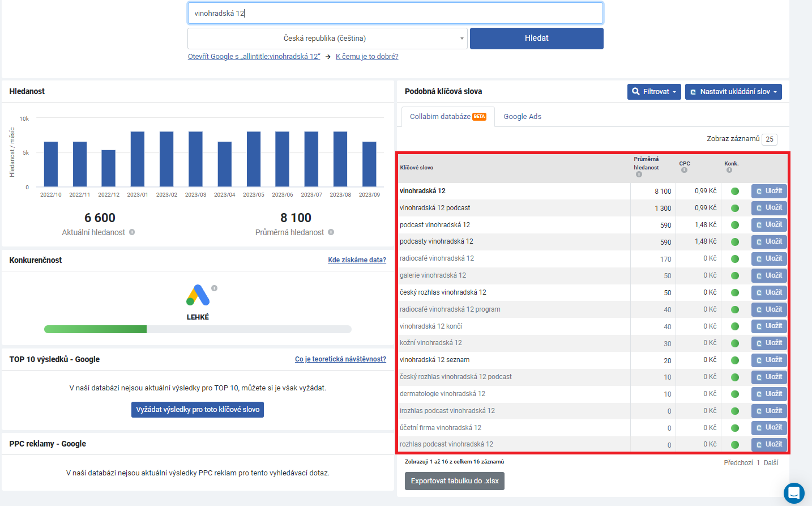This screenshot has height=506, width=812.
Task: Click Uložit for český rozhlas vinohradská 12 row with volume 50
Action: [769, 292]
